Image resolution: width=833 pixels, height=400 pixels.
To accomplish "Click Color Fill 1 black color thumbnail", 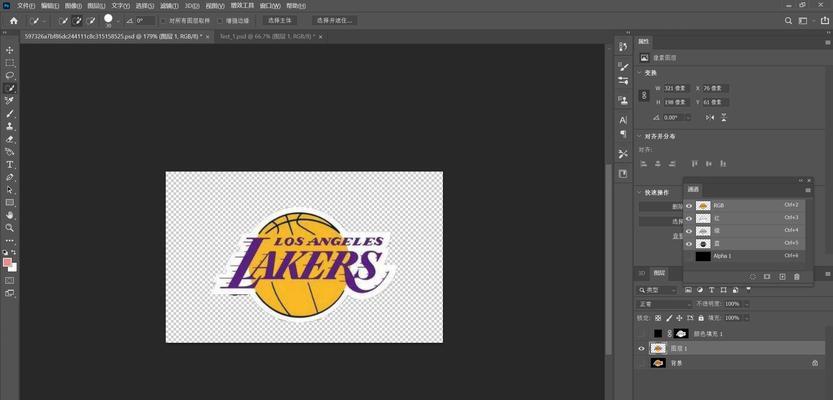I will [658, 334].
